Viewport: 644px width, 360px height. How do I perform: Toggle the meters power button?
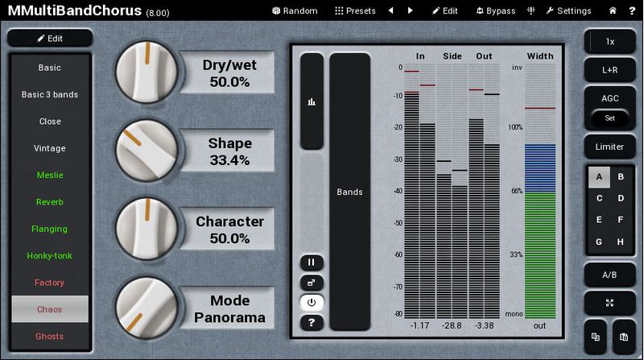pos(312,303)
